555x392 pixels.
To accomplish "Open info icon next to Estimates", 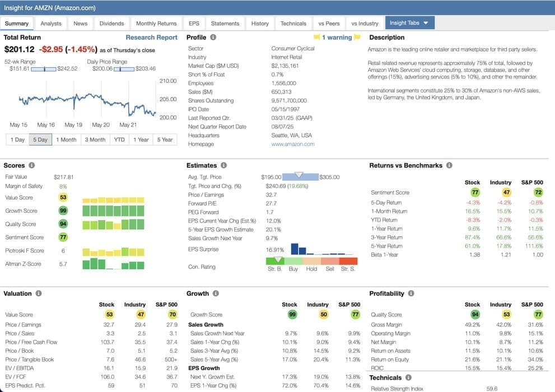I will coord(223,165).
